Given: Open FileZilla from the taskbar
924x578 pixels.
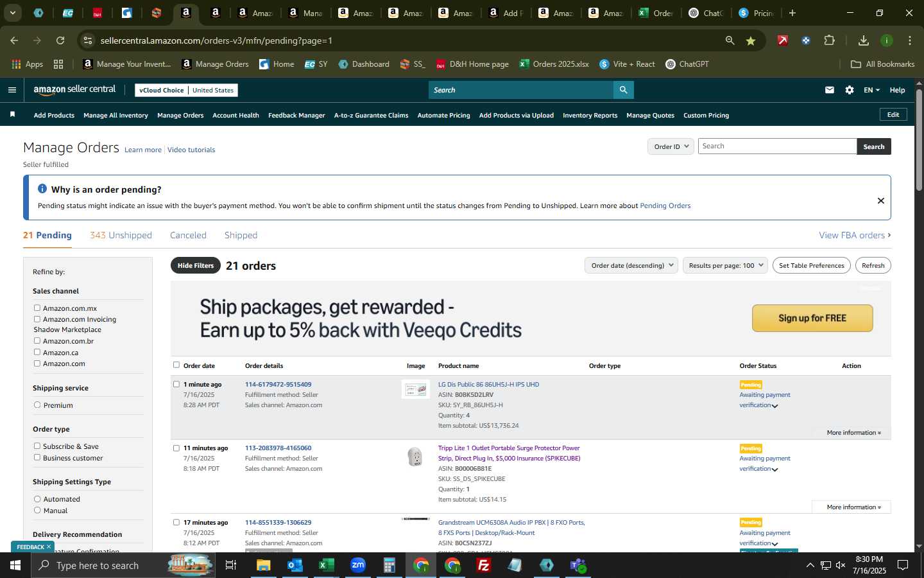Looking at the screenshot, I should [484, 565].
